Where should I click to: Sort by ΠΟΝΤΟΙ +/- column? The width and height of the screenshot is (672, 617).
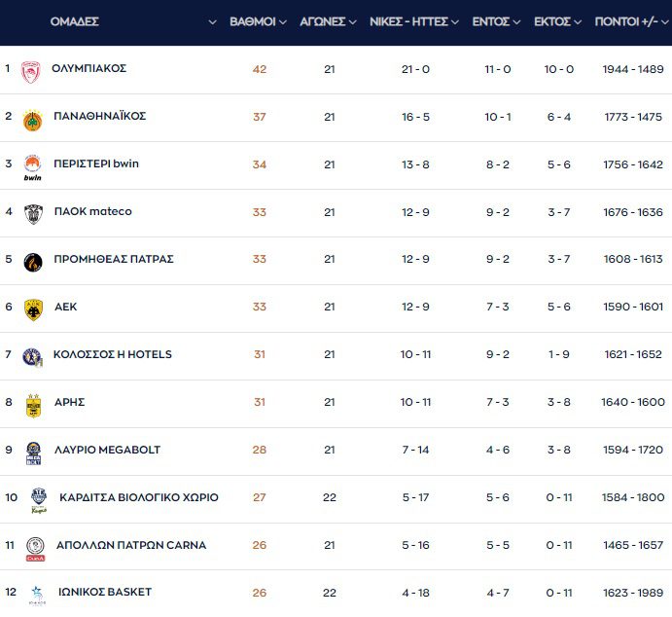click(x=632, y=21)
